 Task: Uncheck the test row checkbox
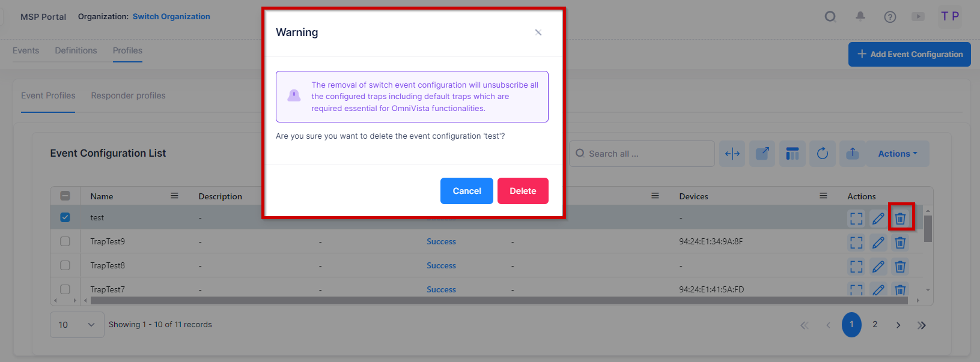65,217
